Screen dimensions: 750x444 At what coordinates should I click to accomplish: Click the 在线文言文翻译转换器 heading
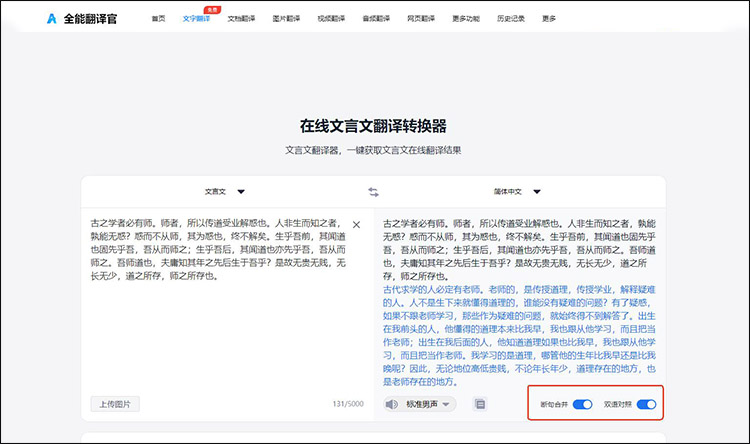click(373, 126)
